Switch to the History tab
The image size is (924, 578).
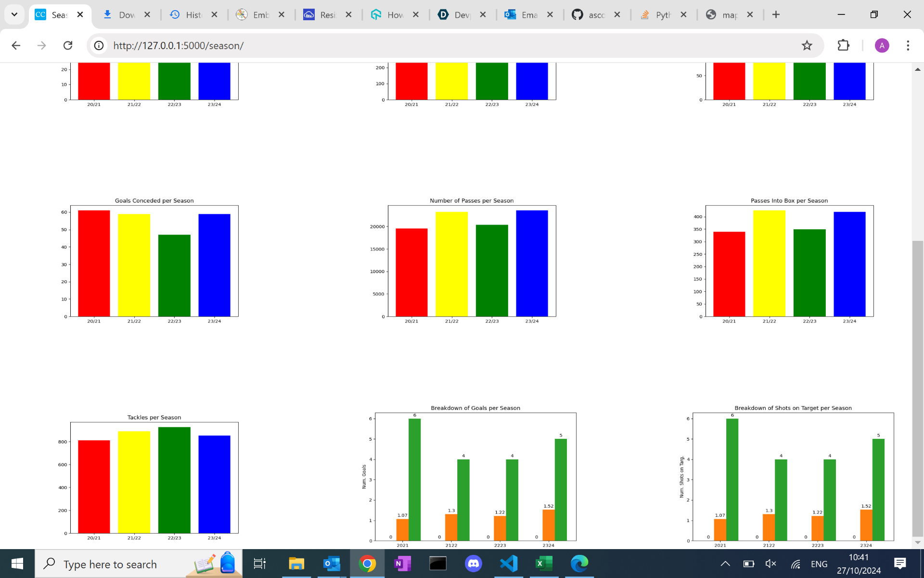tap(188, 15)
